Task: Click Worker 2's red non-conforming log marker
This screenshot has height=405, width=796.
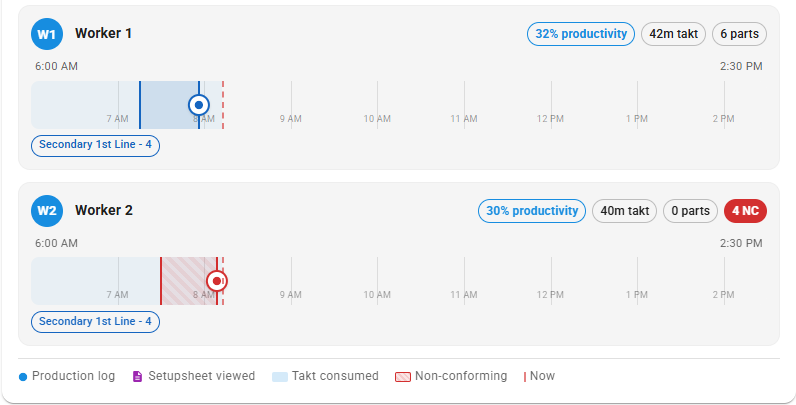Action: [217, 281]
